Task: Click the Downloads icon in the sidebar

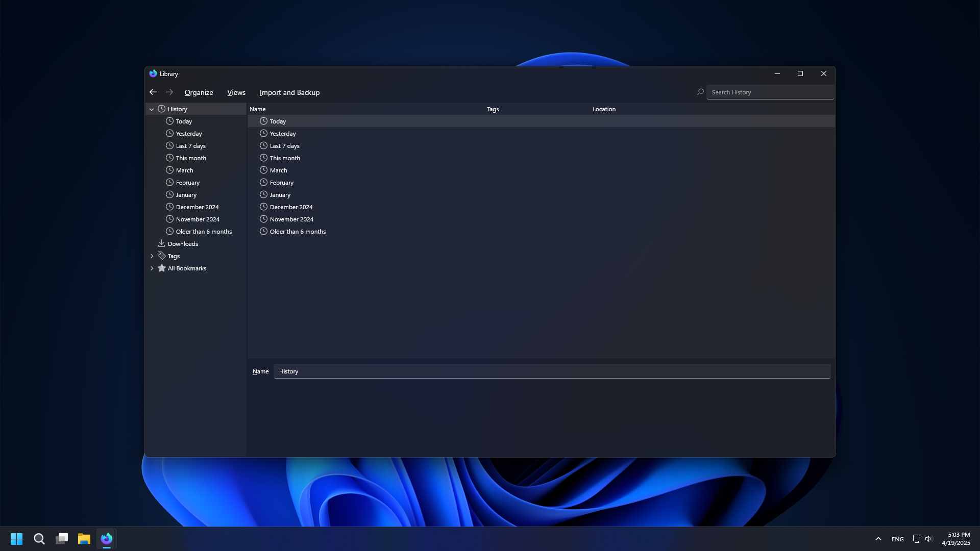Action: tap(161, 243)
